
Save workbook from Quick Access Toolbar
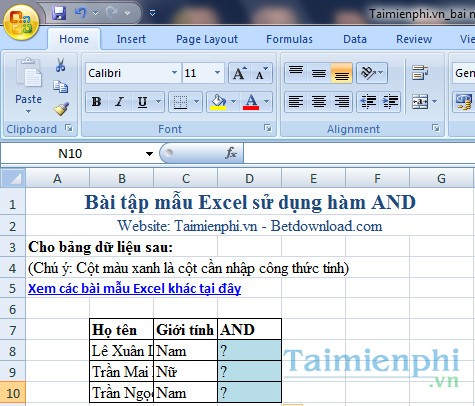(x=59, y=13)
